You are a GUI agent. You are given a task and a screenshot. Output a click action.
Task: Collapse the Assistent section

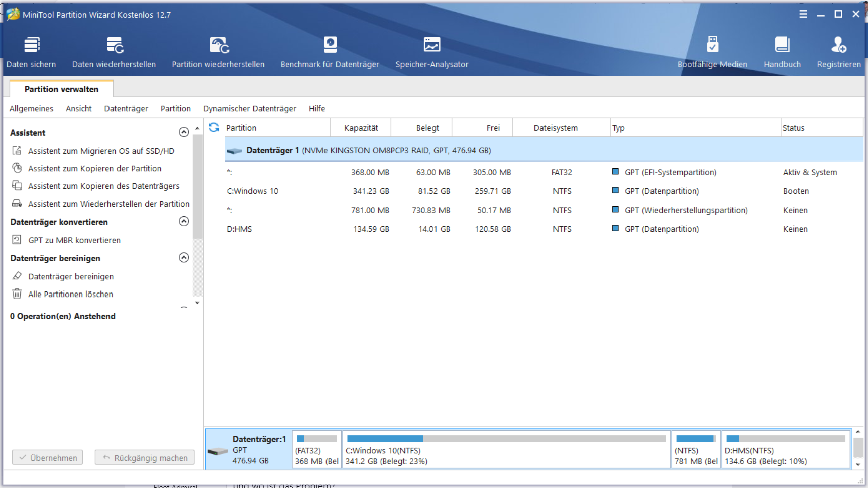(x=184, y=132)
